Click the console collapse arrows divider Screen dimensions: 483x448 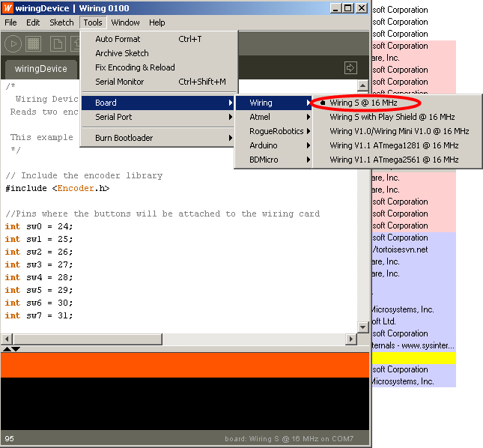[x=11, y=349]
